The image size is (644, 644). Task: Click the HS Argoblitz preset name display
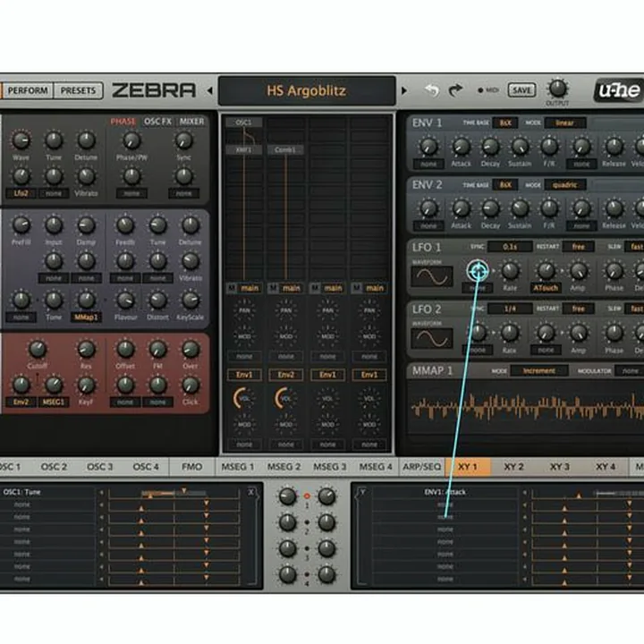click(307, 90)
